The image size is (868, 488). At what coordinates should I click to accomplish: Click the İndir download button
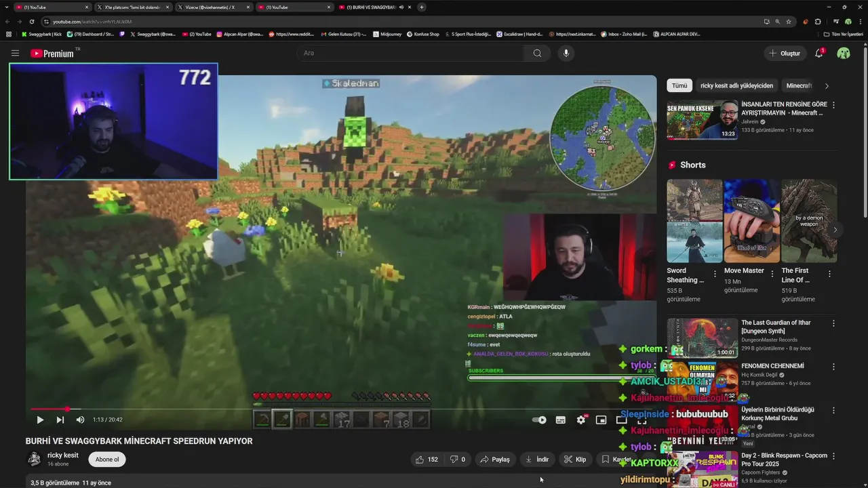(x=537, y=460)
